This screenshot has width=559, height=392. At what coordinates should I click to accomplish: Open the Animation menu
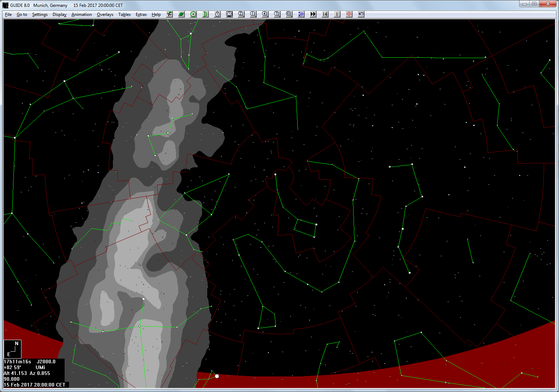tap(81, 15)
